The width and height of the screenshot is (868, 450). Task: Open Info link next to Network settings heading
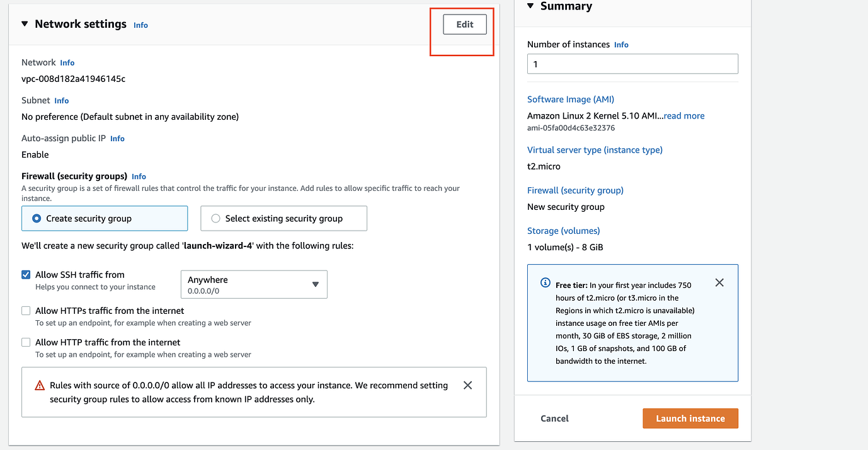click(x=140, y=25)
